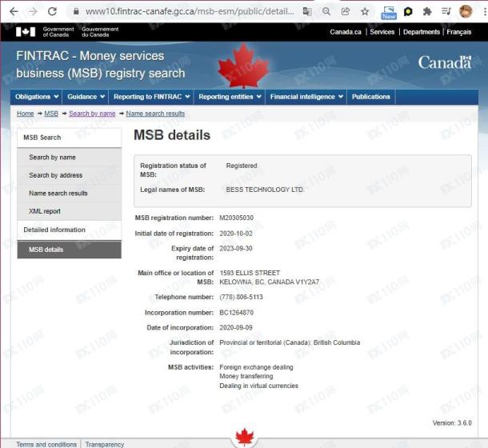The image size is (488, 448).
Task: Expand the Reporting to FINTRAC menu
Action: coord(151,97)
